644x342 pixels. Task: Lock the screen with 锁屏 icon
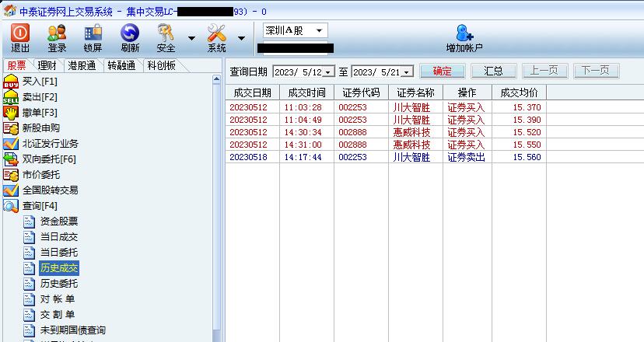pyautogui.click(x=93, y=33)
